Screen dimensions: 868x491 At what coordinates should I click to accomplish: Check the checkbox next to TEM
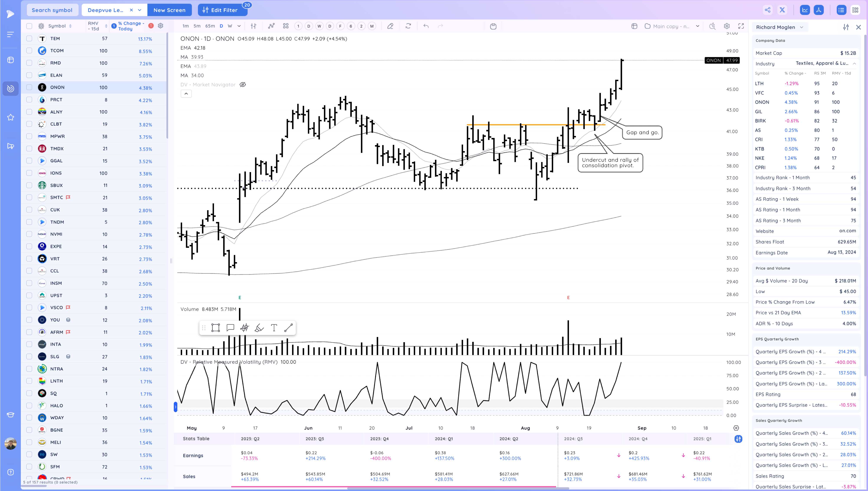coord(29,38)
